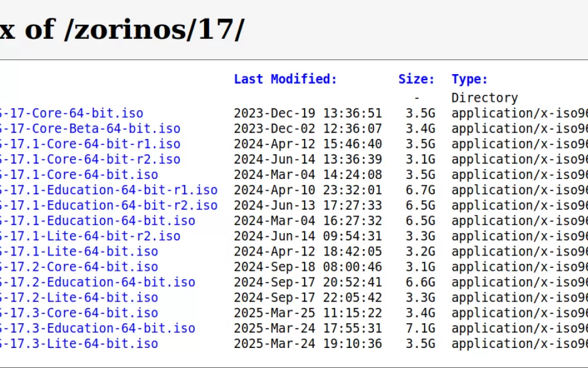Download 17.2-Education-64-bit.iso file
The image size is (588, 368).
pyautogui.click(x=98, y=283)
